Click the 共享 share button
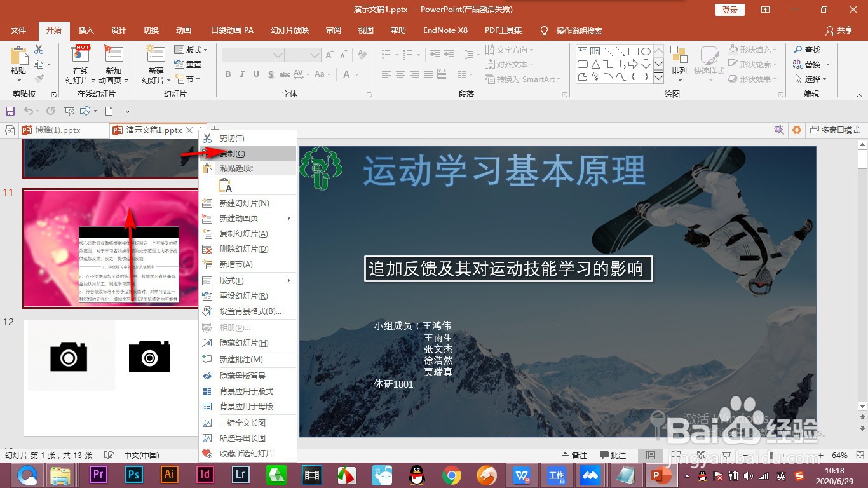Screen dimensions: 868x488 [839, 30]
